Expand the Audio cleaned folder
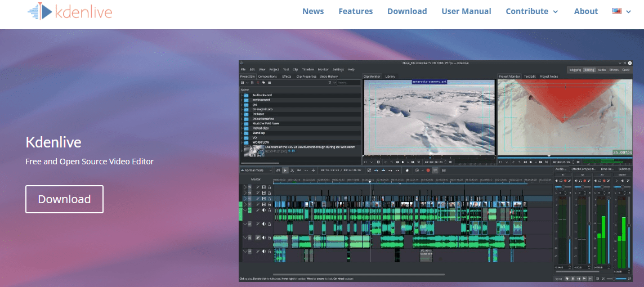This screenshot has width=644, height=287. (x=241, y=95)
